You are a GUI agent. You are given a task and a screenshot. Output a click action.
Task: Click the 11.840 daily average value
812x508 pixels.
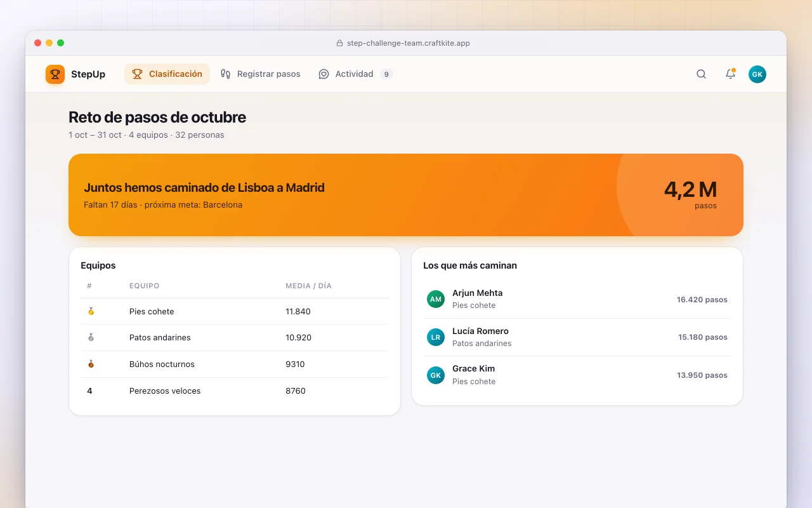298,312
